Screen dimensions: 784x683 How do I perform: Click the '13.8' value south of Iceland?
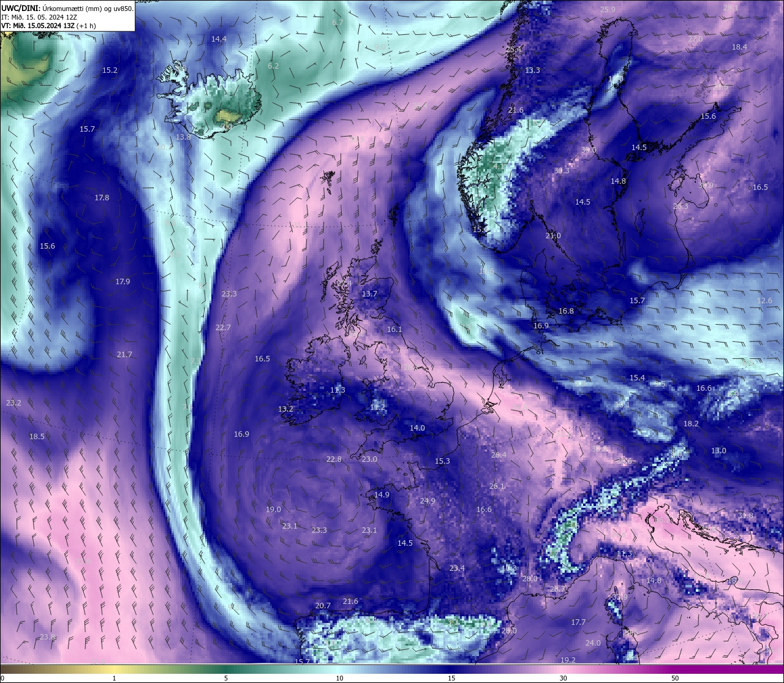point(183,137)
